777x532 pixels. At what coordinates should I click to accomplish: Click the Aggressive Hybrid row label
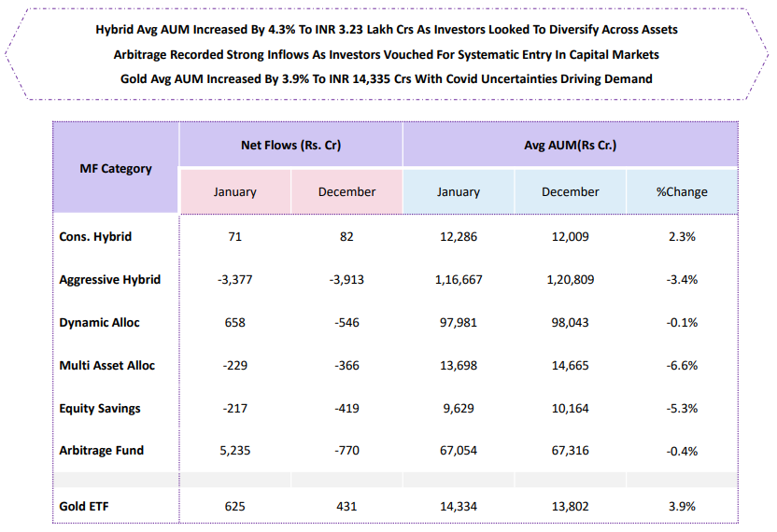tap(109, 280)
